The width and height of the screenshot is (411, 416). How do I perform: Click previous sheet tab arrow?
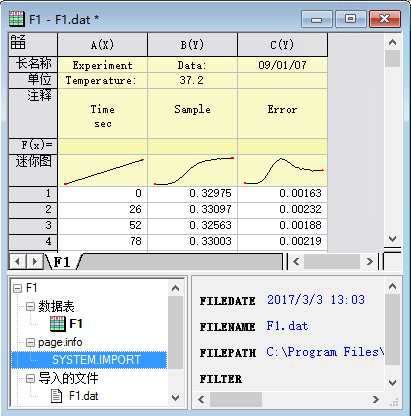click(x=17, y=262)
